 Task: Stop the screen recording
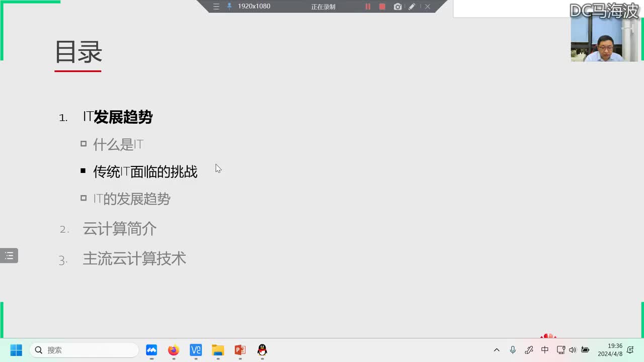point(382,7)
